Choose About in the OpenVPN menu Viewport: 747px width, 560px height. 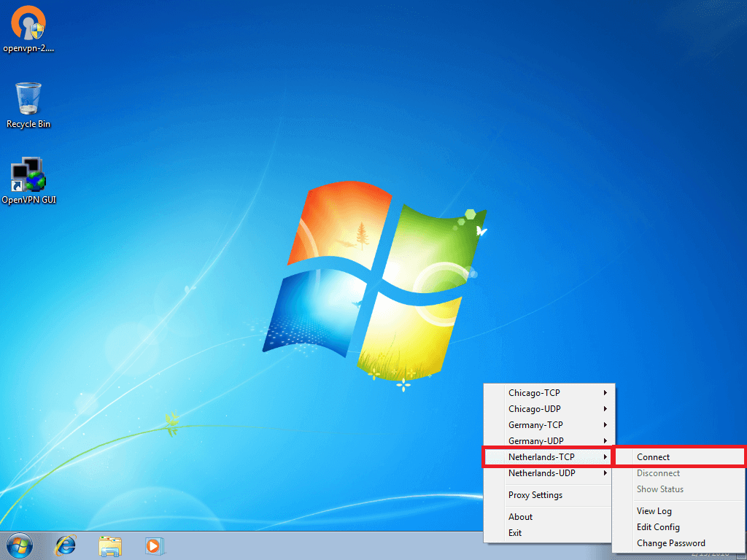(x=549, y=517)
